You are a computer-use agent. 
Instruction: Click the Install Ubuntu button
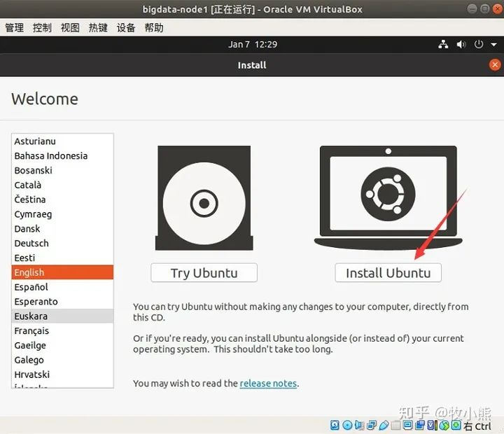[x=388, y=272]
